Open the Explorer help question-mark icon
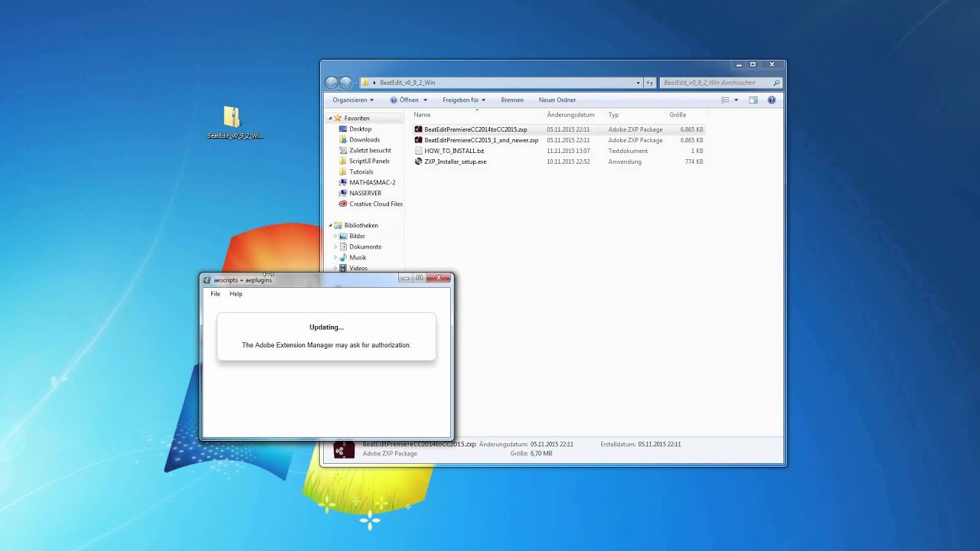 coord(771,100)
